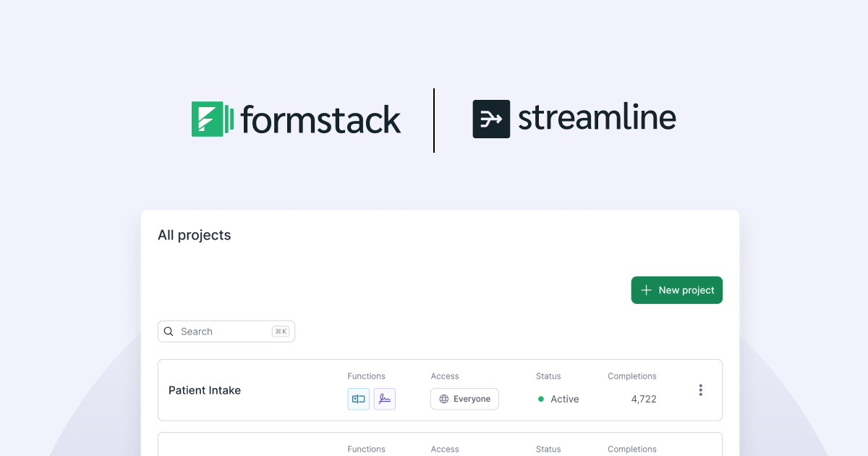Click the plus icon in New project button
Image resolution: width=868 pixels, height=456 pixels.
[x=647, y=290]
